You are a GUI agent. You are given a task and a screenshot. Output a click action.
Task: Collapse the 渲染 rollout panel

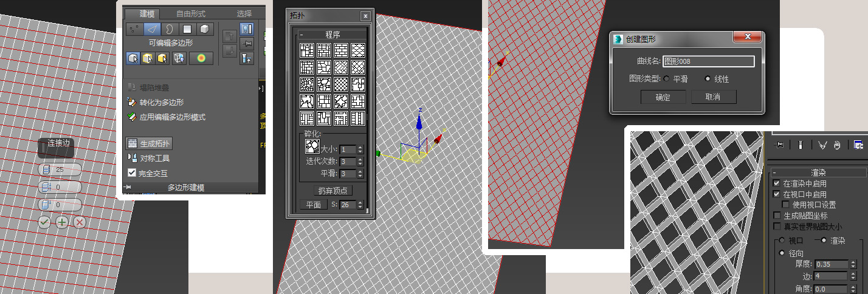point(774,173)
